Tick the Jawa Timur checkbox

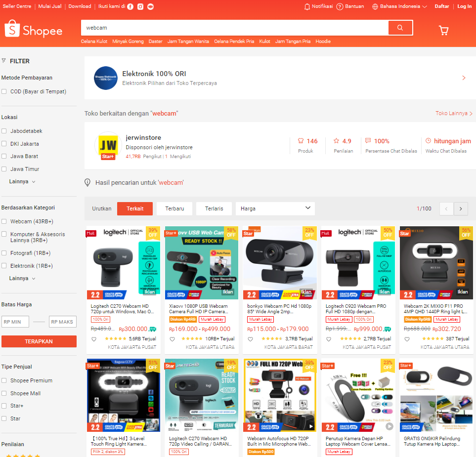tap(4, 169)
